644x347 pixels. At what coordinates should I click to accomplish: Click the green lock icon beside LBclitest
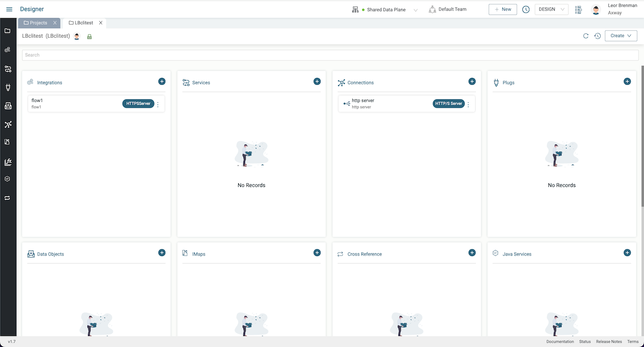90,36
